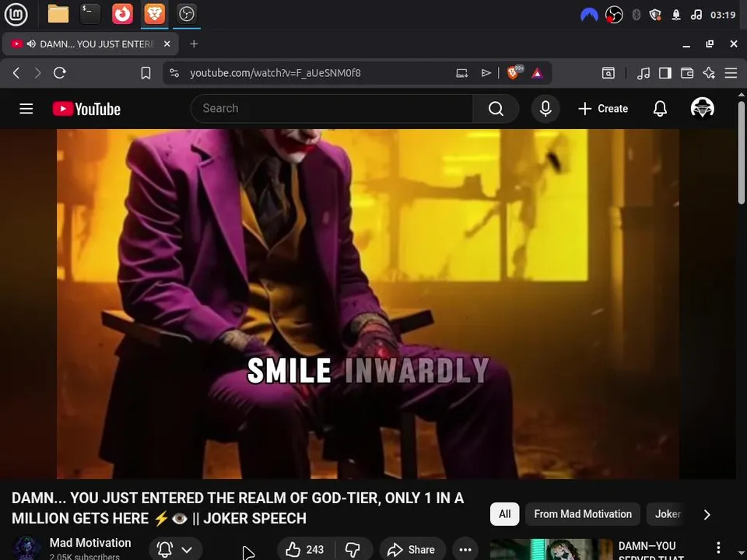The width and height of the screenshot is (747, 560).
Task: Click the OBS recording tray icon
Action: (x=614, y=15)
